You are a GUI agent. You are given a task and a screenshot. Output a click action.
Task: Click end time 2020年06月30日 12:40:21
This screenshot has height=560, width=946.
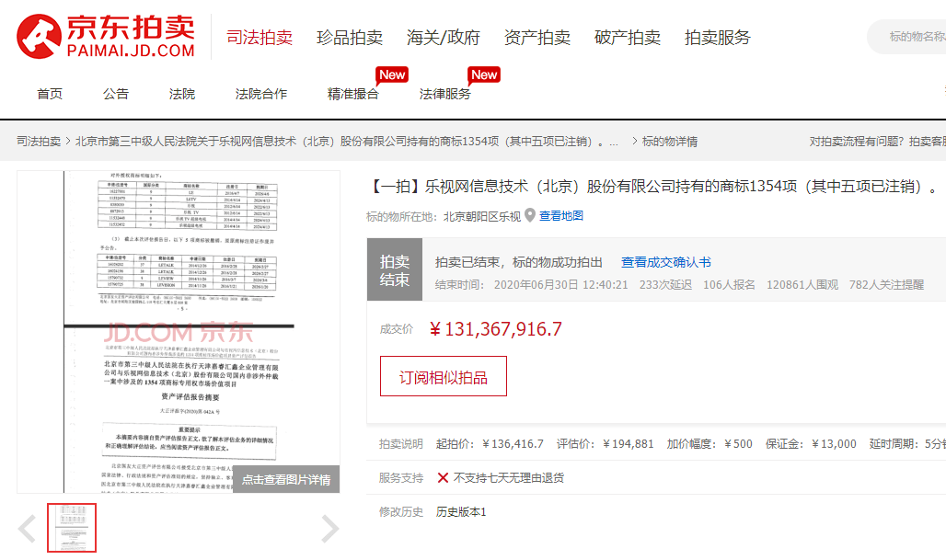(561, 284)
